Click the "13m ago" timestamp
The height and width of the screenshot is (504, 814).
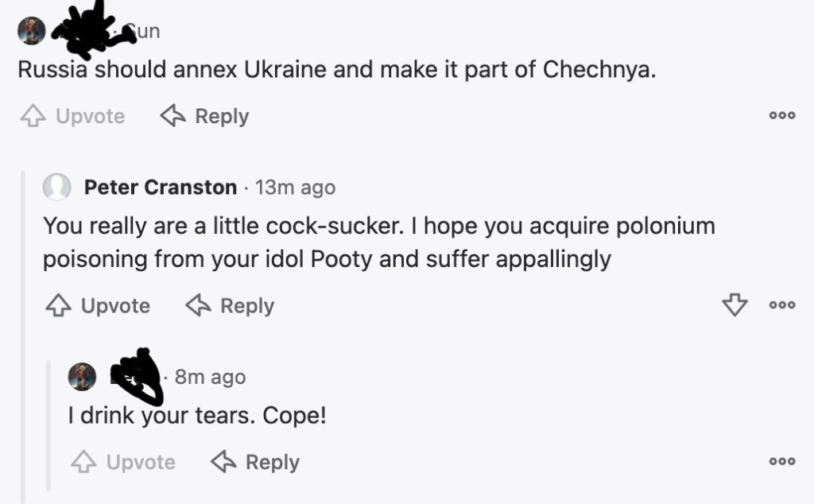(x=295, y=188)
